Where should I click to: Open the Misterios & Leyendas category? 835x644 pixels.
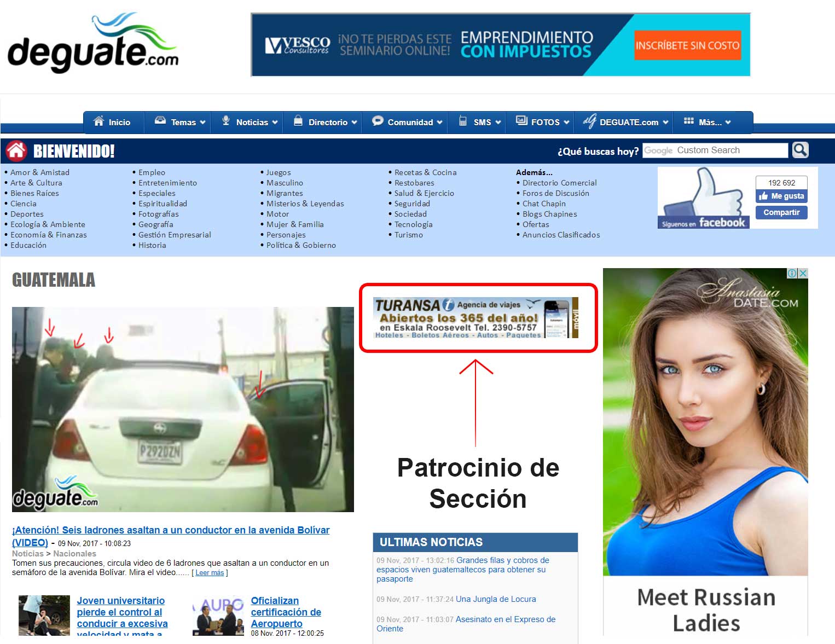click(305, 204)
